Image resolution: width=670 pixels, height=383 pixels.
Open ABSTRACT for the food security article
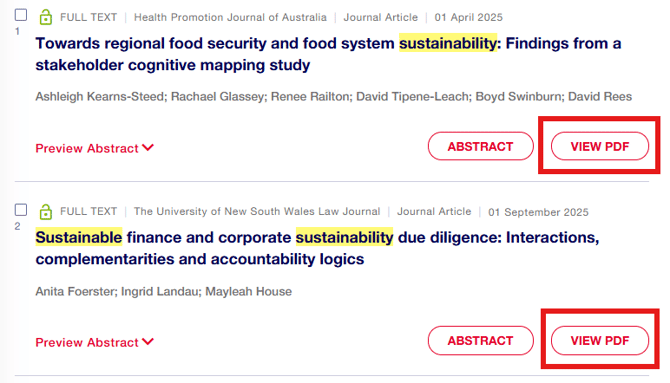pos(480,146)
